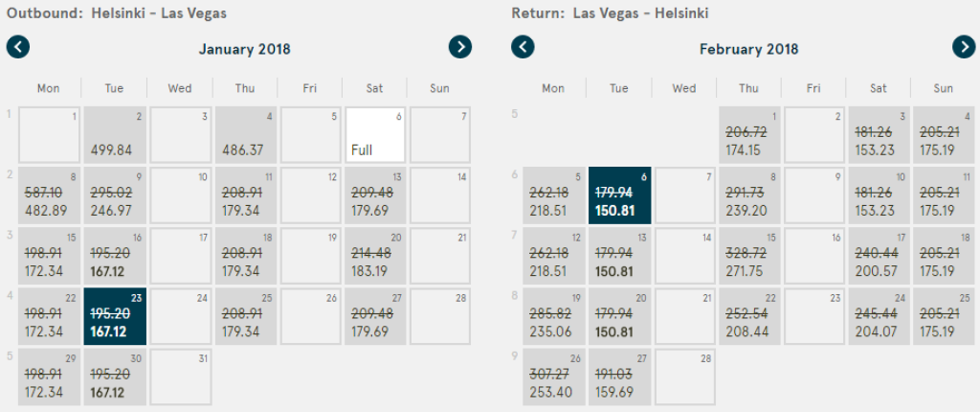Image resolution: width=980 pixels, height=412 pixels.
Task: Pick outbound January 16 at 167.12
Action: tap(114, 255)
